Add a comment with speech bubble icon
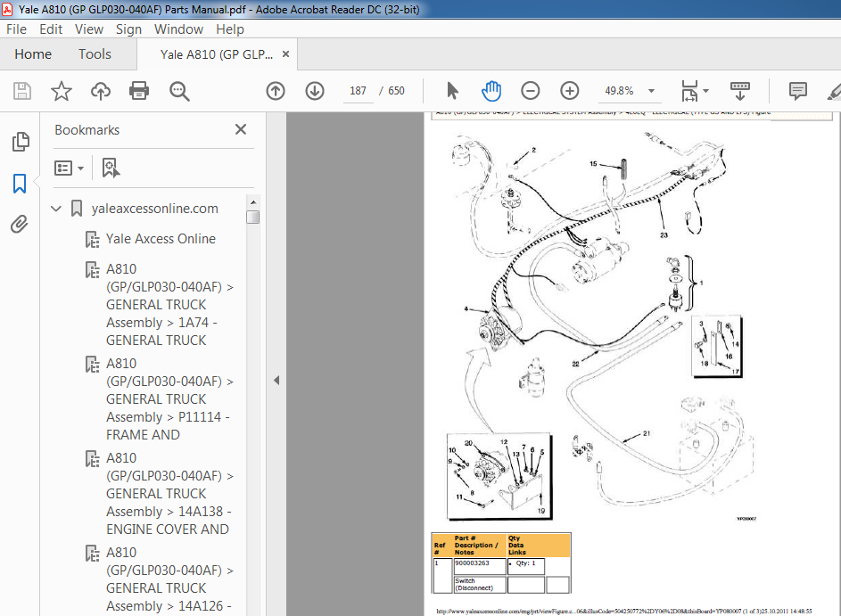 point(798,91)
